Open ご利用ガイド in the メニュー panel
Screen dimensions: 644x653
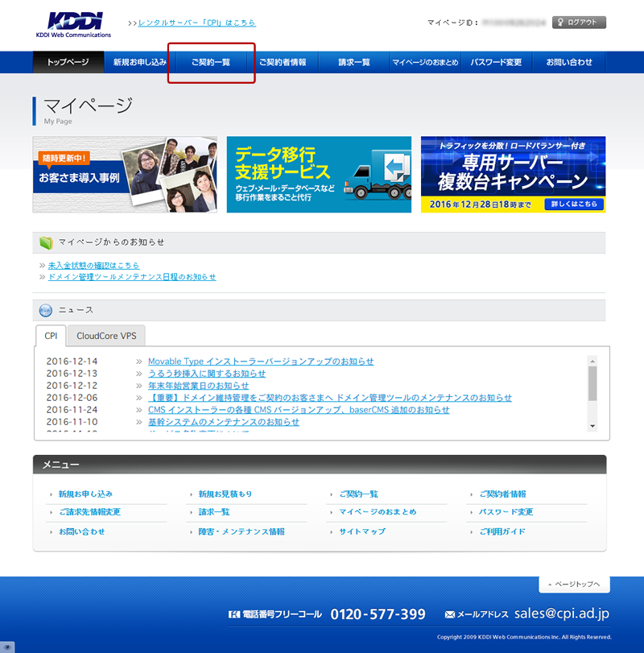(x=502, y=531)
